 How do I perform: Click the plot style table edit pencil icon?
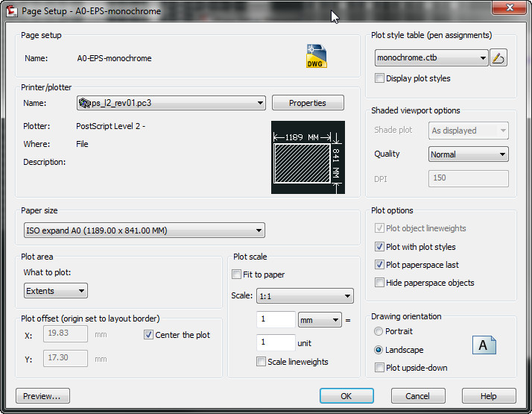(498, 57)
